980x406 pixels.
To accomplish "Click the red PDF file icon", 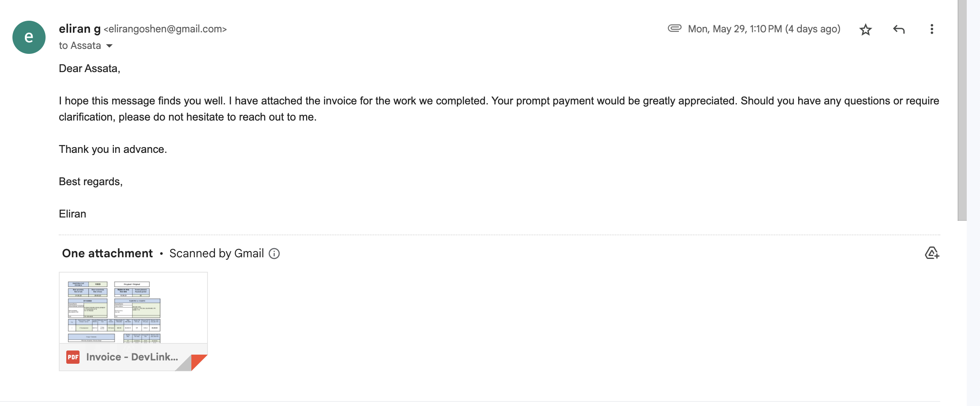I will 73,357.
